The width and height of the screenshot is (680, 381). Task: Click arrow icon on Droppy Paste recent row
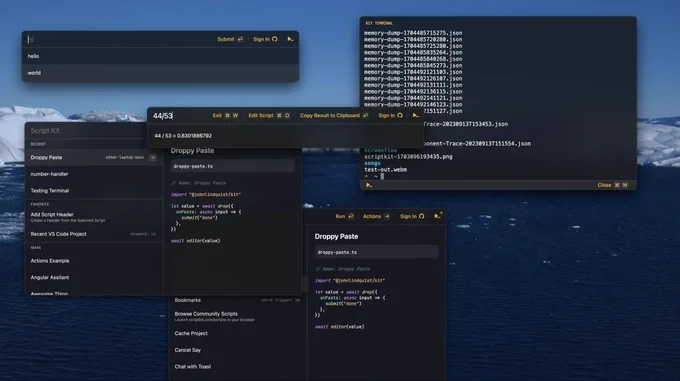(153, 157)
